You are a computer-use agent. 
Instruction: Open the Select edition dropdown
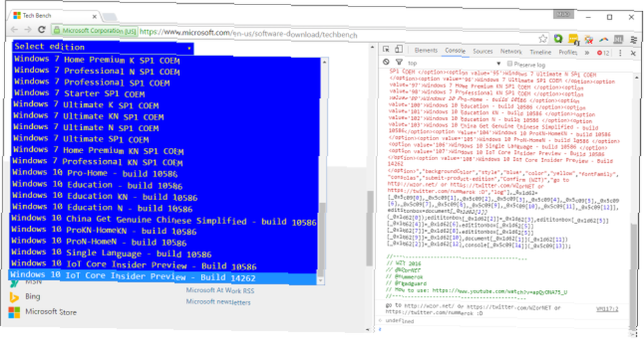pyautogui.click(x=103, y=47)
